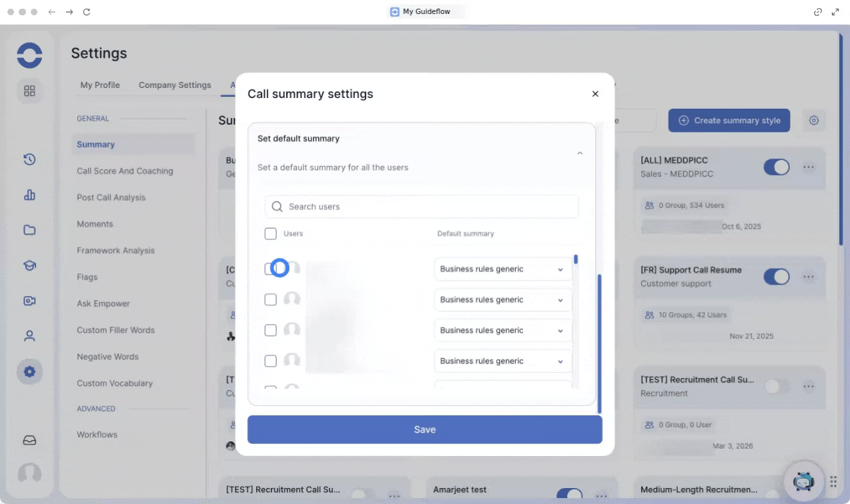The height and width of the screenshot is (504, 850).
Task: Tick the second user row checkbox
Action: [x=270, y=299]
